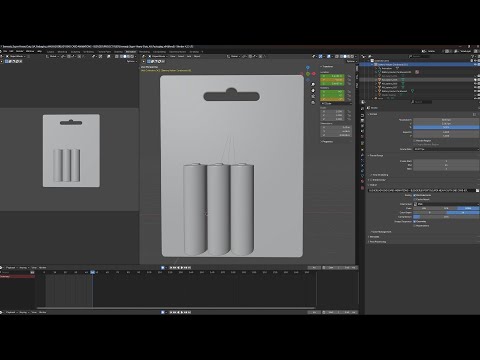Open Format presets icon in Format panel
480x360 pixels.
[x=474, y=114]
